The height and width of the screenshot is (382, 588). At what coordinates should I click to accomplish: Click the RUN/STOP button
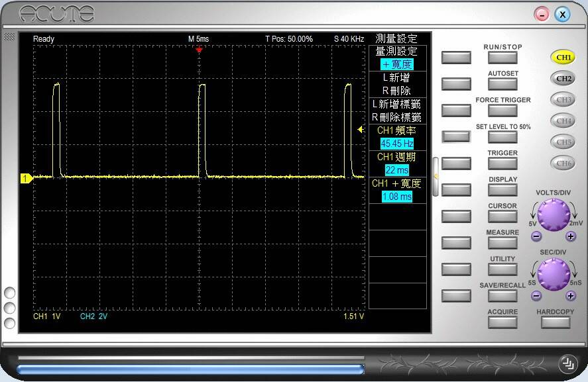(502, 58)
